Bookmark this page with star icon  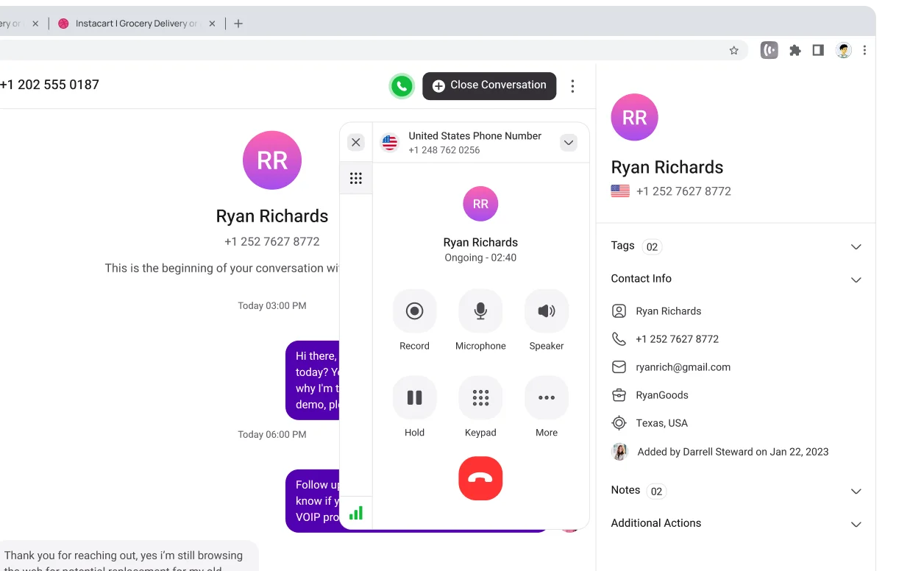[733, 51]
